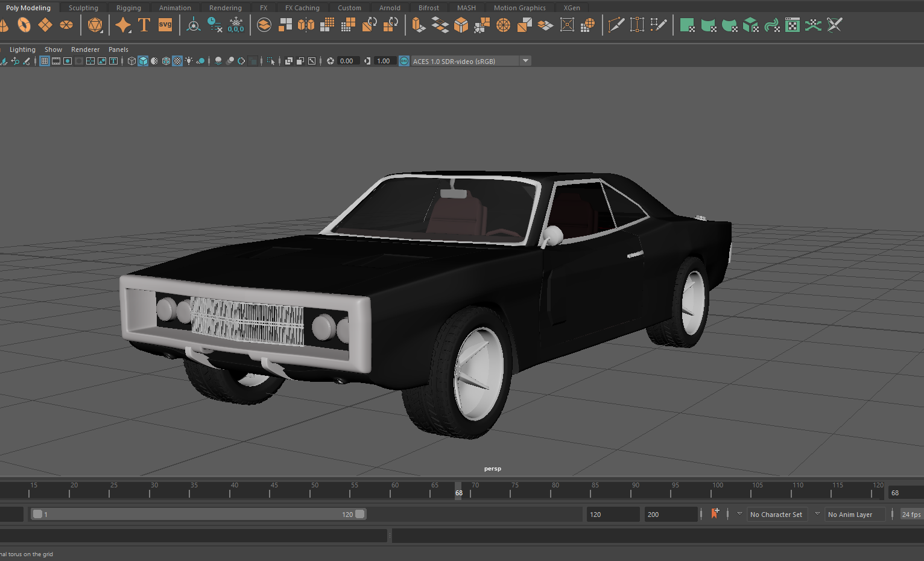Click the Freeze Transformations snowflake icon
Screen dimensions: 924x561
point(236,25)
